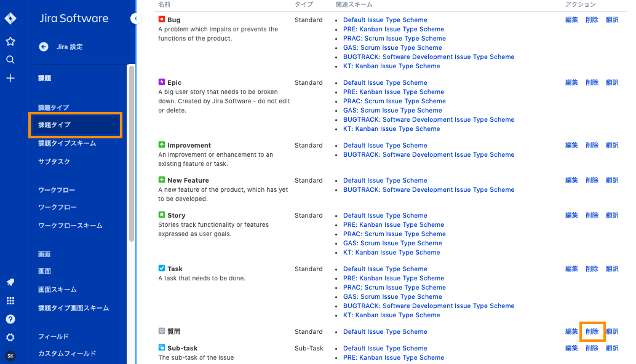Viewport: 636px width, 364px height.
Task: Click 削除 for the Sub-task row
Action: tap(592, 348)
